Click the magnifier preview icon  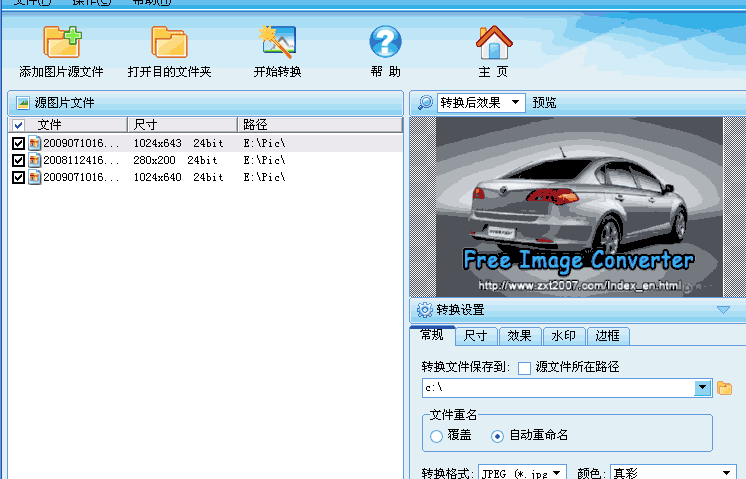[425, 103]
